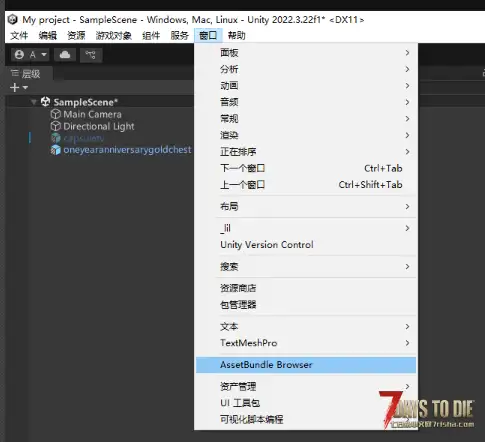Select Directional Light in hierarchy
Viewport: 485px width, 442px height.
pos(100,126)
